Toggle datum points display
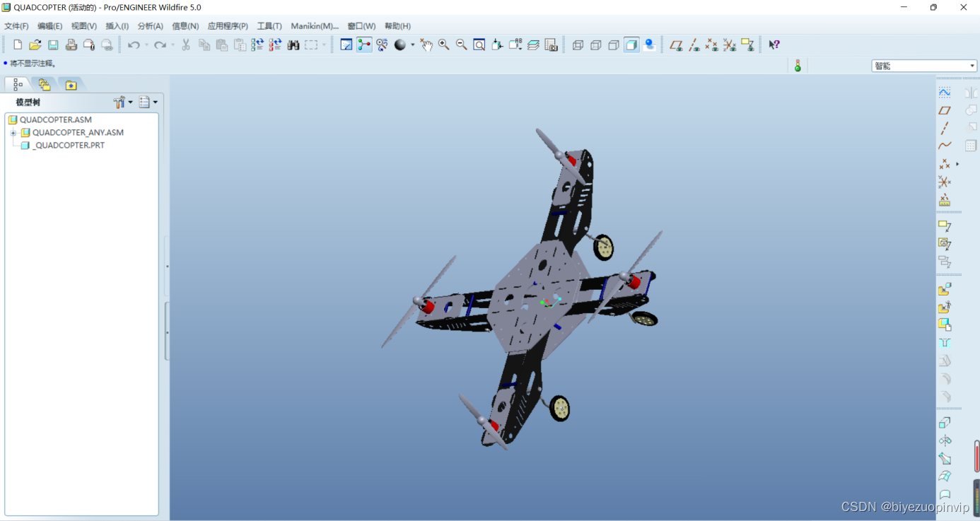This screenshot has height=521, width=980. 711,45
